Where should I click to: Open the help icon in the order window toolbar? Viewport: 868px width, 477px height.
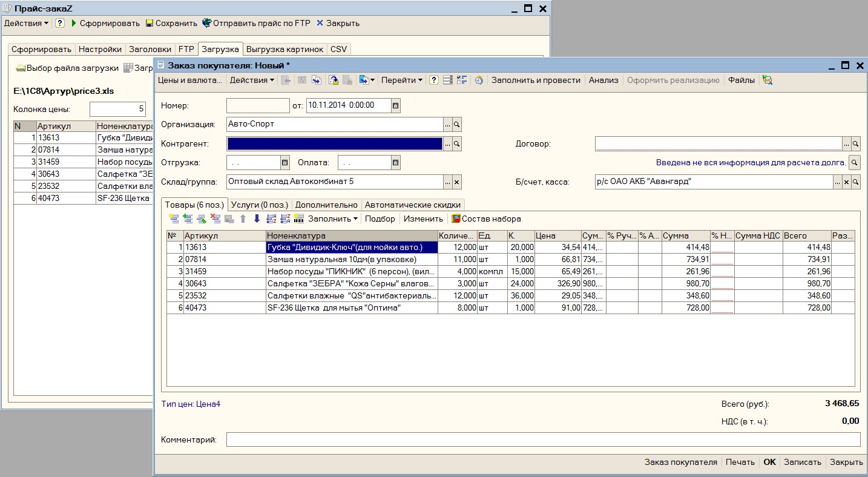tap(433, 80)
